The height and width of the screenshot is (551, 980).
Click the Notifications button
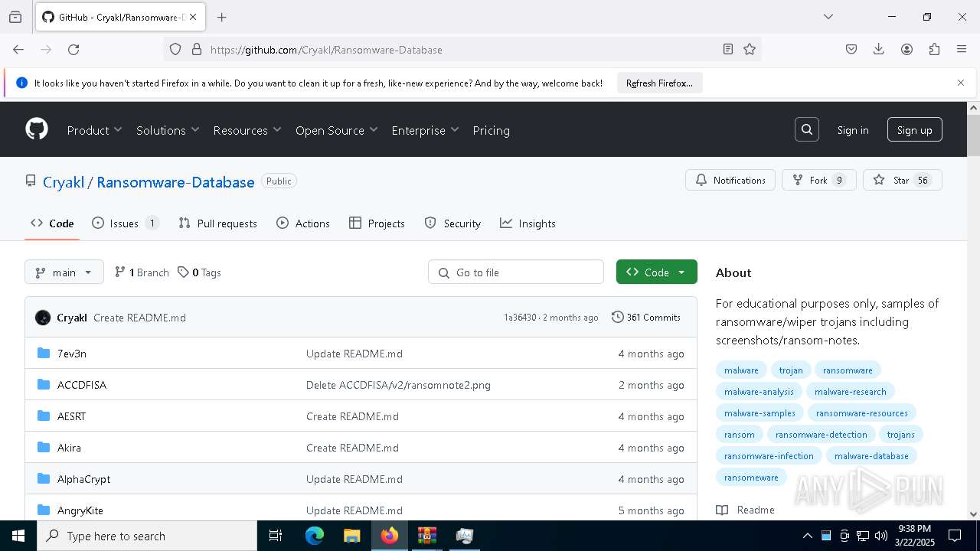(x=730, y=180)
